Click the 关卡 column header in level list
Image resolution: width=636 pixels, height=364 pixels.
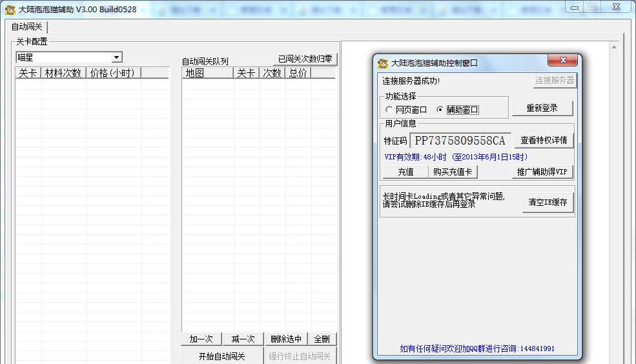point(28,73)
